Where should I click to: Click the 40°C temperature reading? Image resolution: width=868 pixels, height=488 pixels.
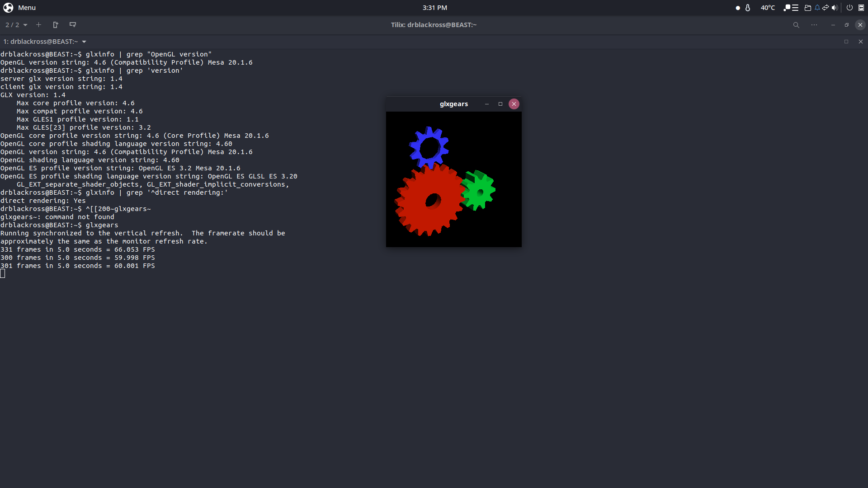point(768,8)
